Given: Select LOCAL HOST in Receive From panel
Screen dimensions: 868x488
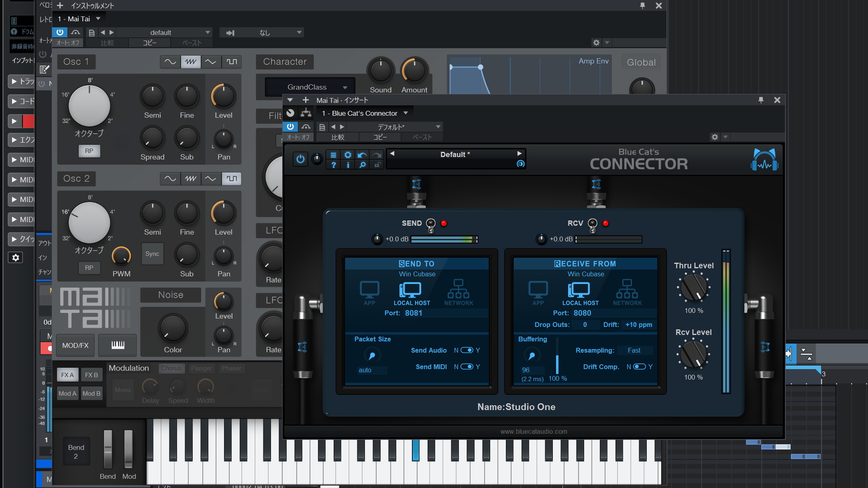Looking at the screenshot, I should tap(580, 294).
